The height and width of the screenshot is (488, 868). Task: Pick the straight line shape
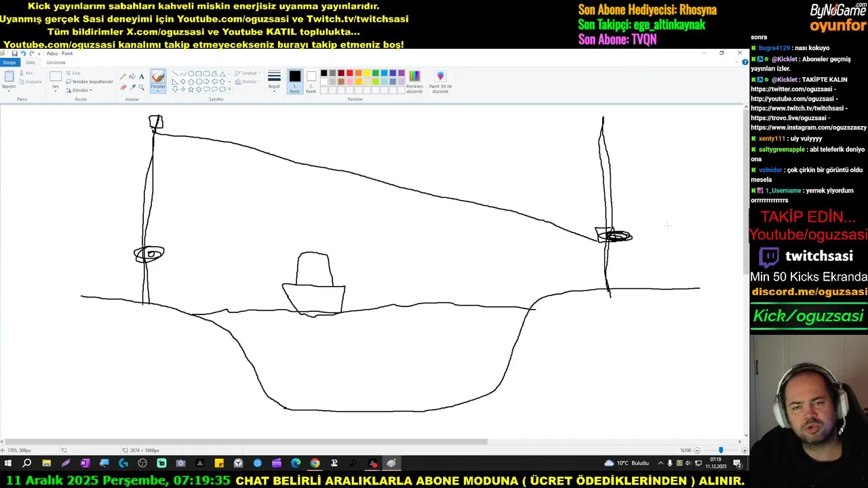pos(175,73)
